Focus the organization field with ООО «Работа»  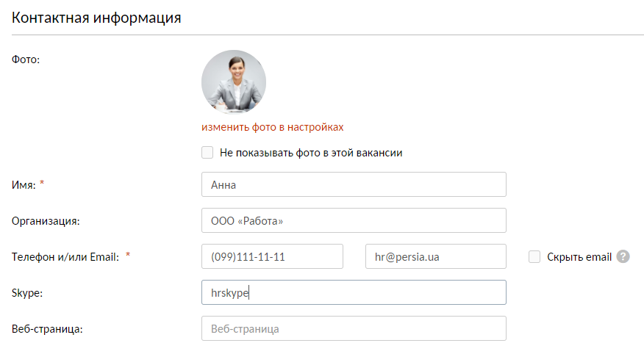[354, 220]
